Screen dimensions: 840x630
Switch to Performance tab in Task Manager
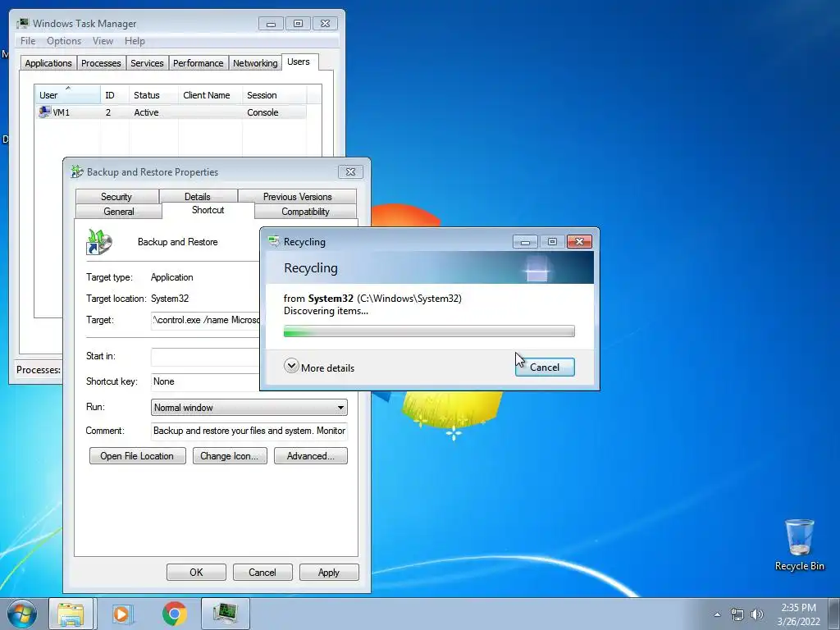click(x=199, y=63)
